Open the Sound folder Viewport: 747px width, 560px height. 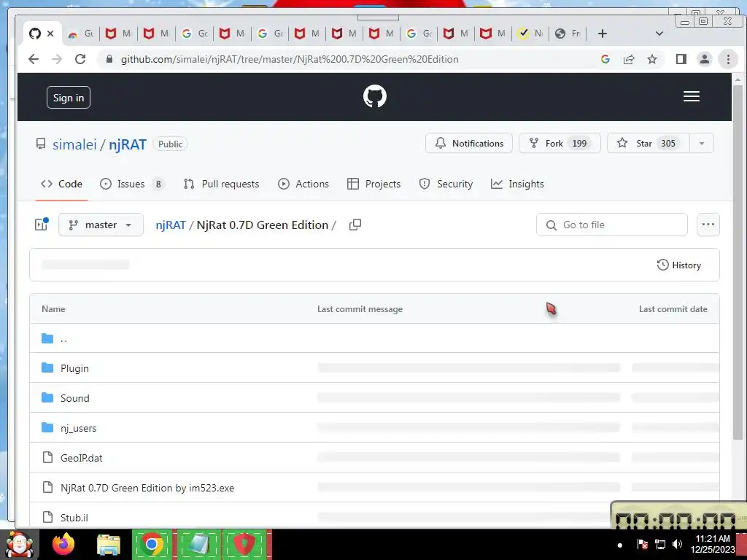click(x=75, y=398)
